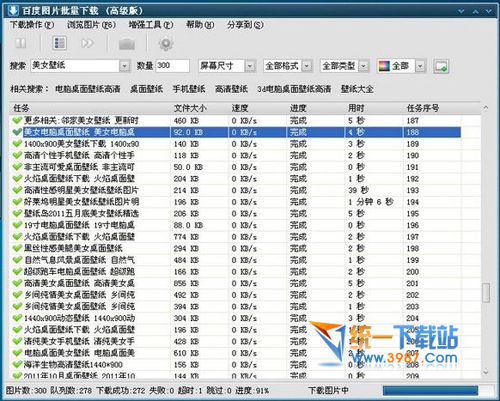The width and height of the screenshot is (500, 401).
Task: Click the scroll up arrow of task list
Action: pos(486,107)
